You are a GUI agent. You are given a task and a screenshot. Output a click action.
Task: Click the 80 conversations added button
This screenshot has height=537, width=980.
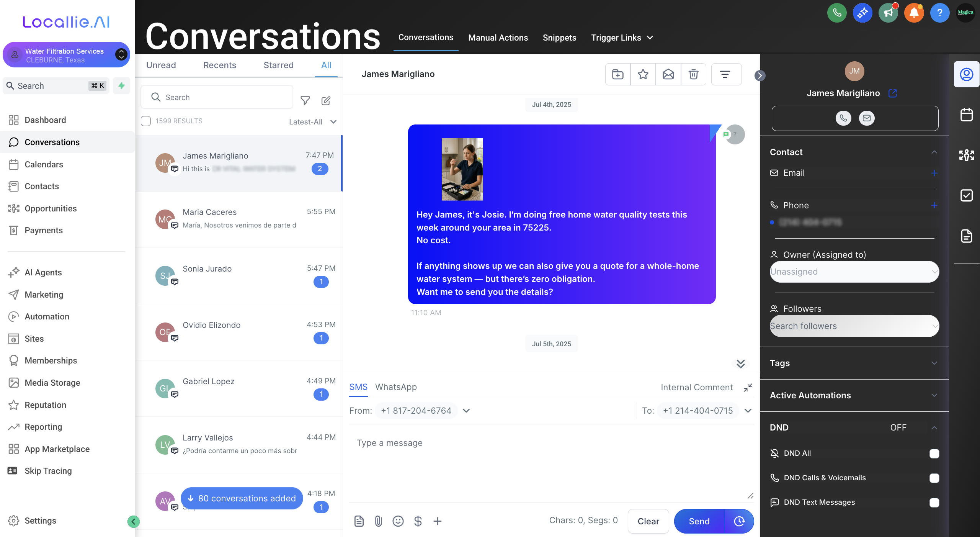[242, 498]
